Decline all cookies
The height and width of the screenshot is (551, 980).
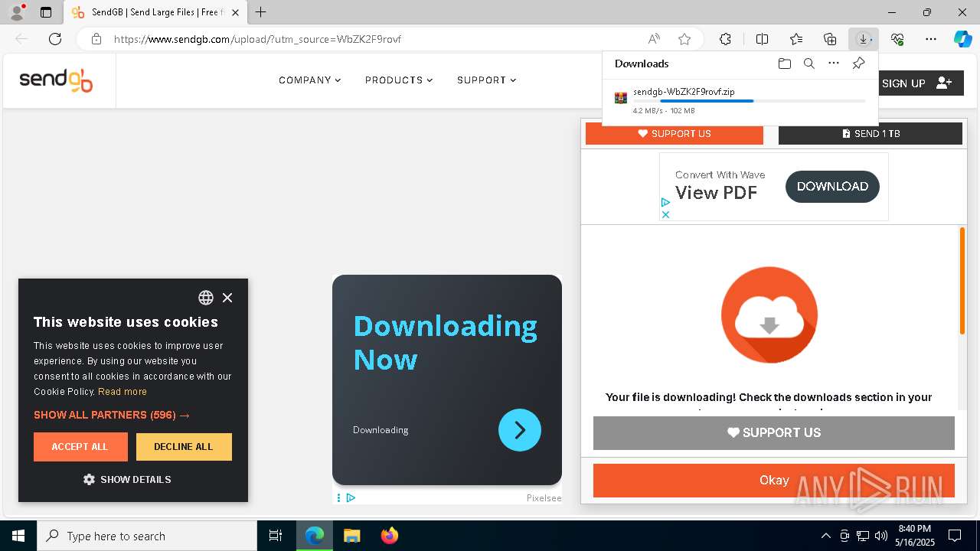click(184, 447)
